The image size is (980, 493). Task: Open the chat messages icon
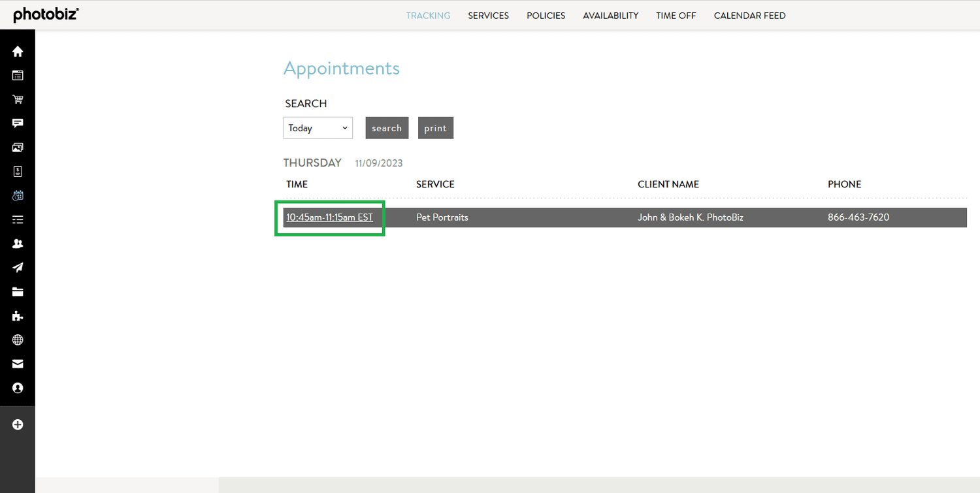tap(17, 123)
